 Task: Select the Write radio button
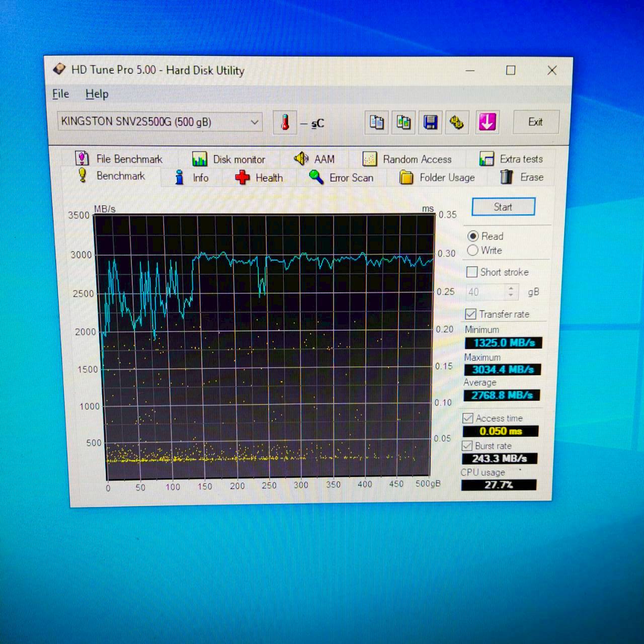coord(473,251)
